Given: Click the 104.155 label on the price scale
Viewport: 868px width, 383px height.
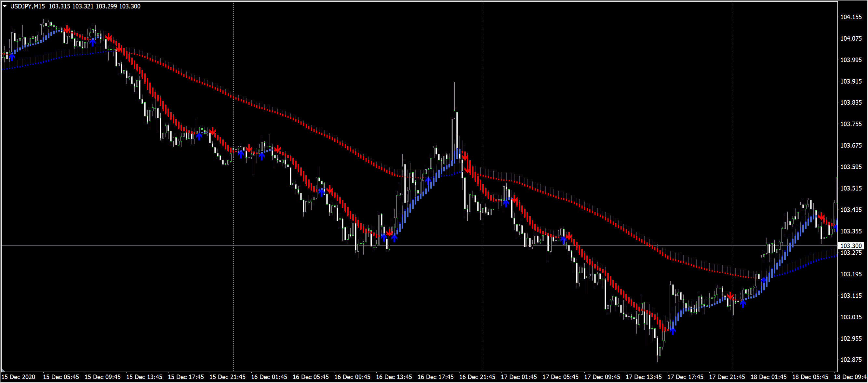Looking at the screenshot, I should point(851,17).
